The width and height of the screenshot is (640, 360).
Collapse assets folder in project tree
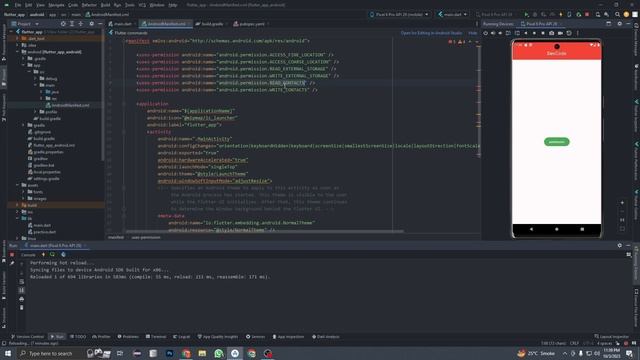point(18,185)
